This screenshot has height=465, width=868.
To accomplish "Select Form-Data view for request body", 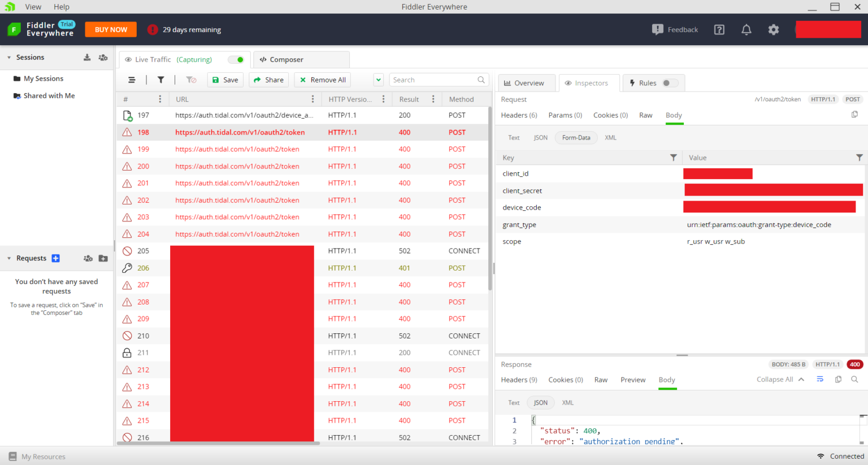I will [x=576, y=137].
